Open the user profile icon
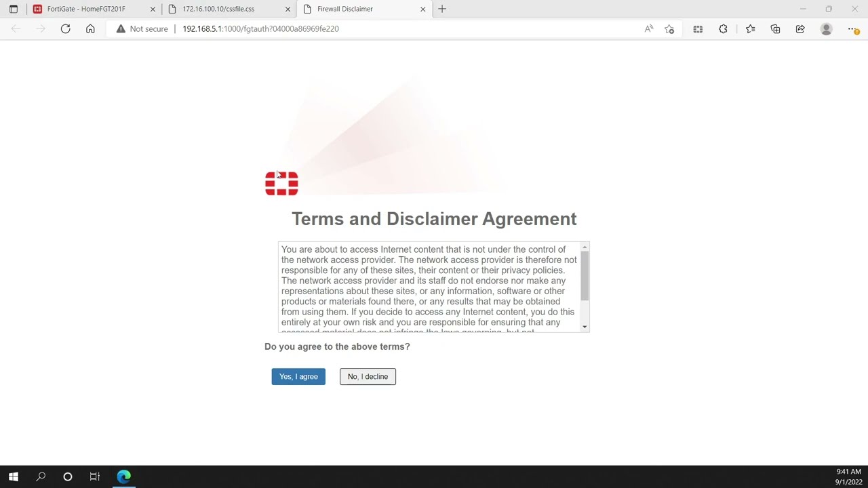The image size is (868, 488). pos(826,28)
